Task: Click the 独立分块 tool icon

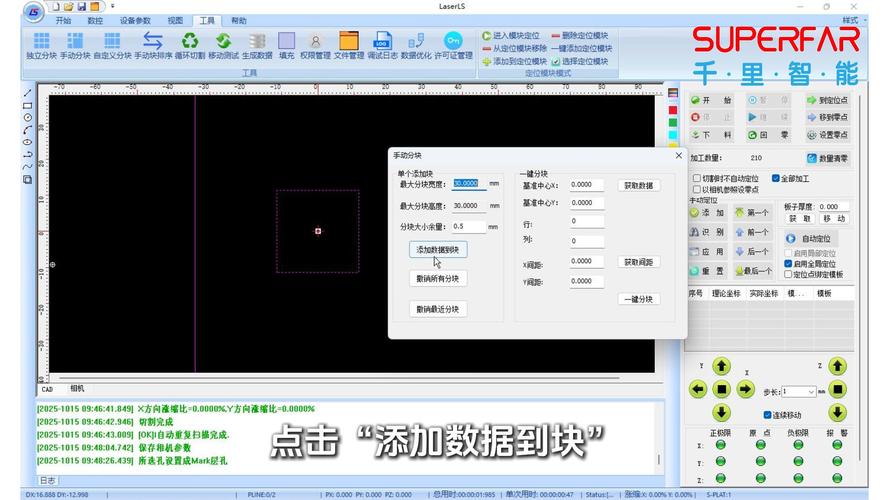Action: [x=41, y=41]
